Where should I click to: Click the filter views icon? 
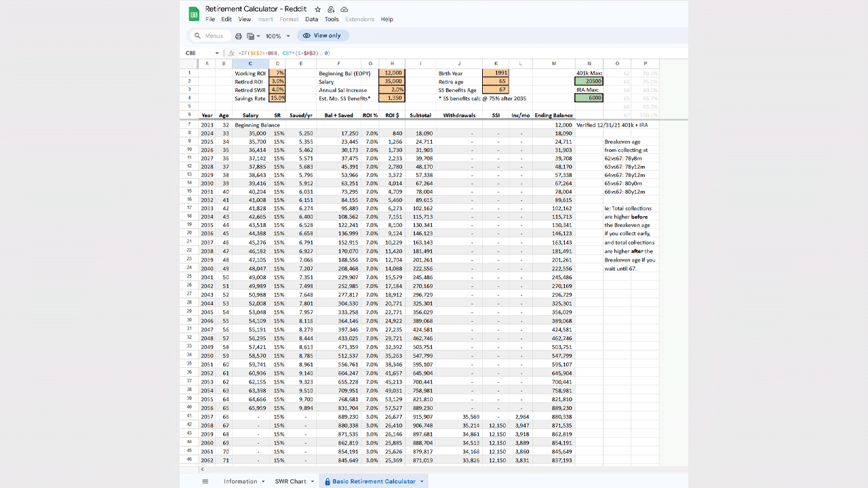pos(252,36)
